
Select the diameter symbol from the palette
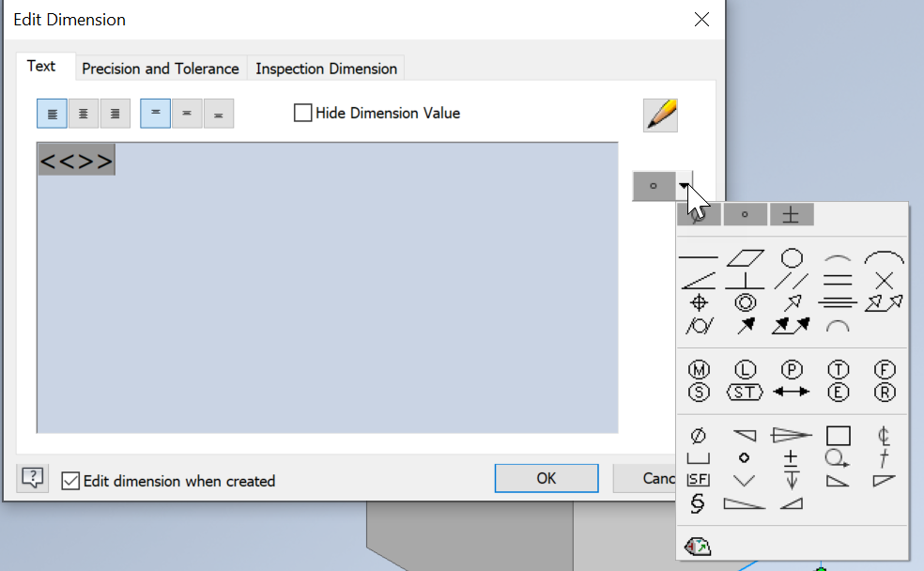[698, 435]
